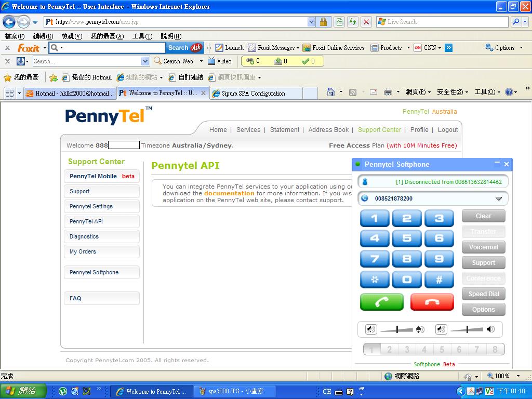The image size is (532, 399).
Task: Click the star key on Softphone keypad
Action: 375,280
